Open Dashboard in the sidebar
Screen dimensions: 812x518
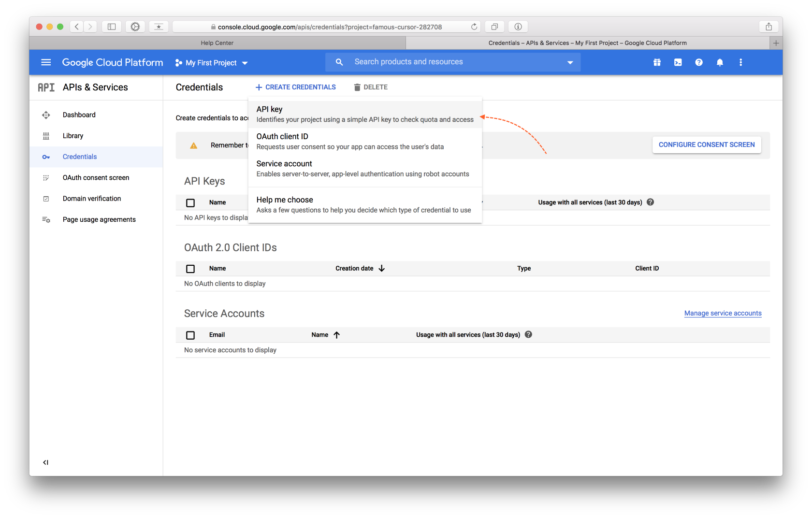pos(96,115)
